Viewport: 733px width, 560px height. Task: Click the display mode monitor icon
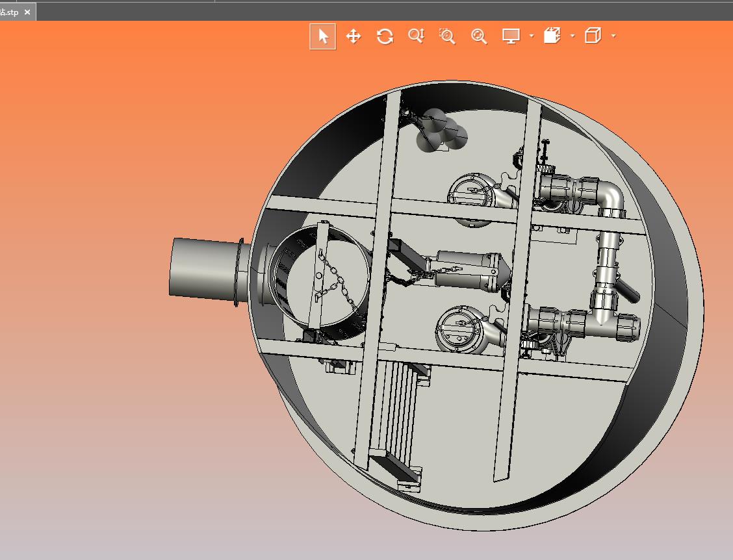coord(511,36)
